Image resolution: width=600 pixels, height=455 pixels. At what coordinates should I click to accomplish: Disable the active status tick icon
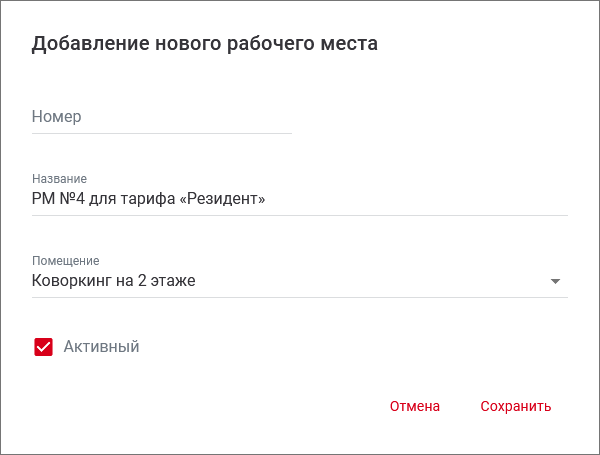[x=43, y=347]
